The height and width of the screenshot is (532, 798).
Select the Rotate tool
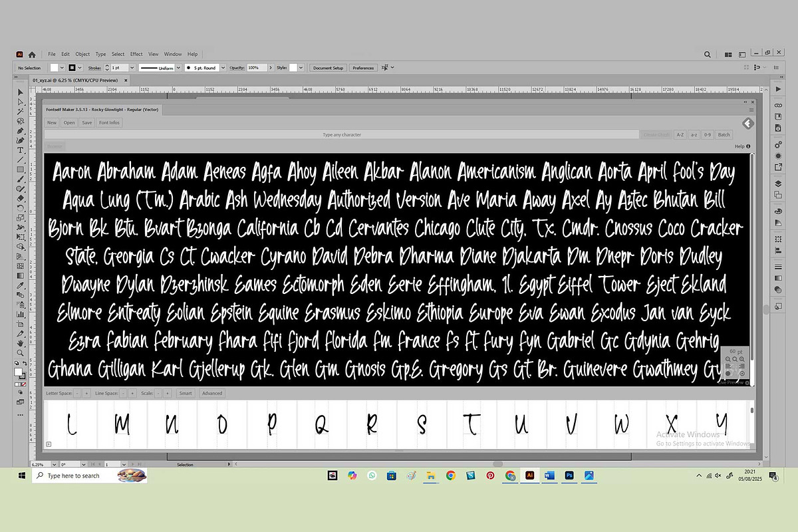pyautogui.click(x=20, y=207)
